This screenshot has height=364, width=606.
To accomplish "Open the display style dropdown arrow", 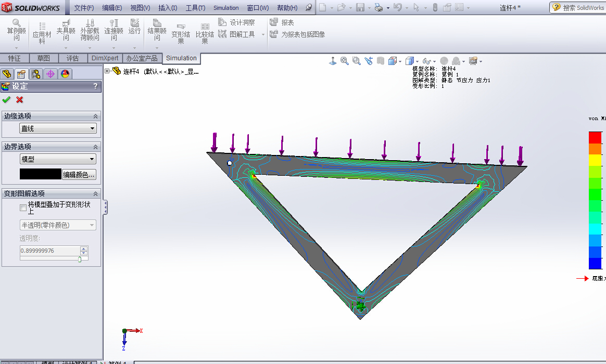I will point(417,61).
